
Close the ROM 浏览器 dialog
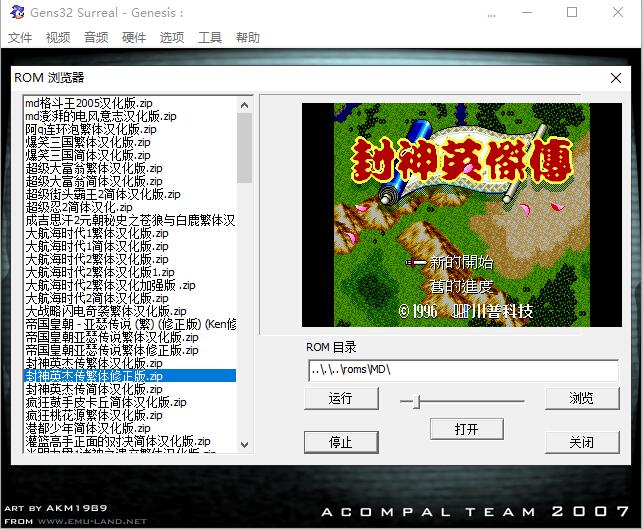point(616,78)
